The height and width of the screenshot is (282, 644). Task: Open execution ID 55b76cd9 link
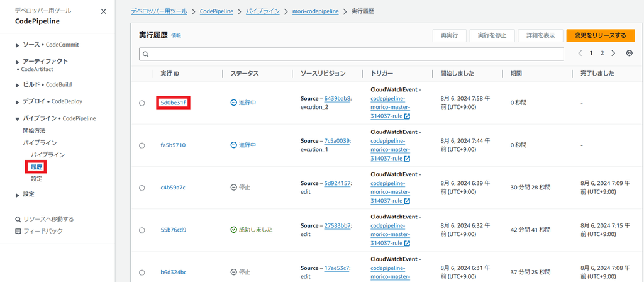174,230
